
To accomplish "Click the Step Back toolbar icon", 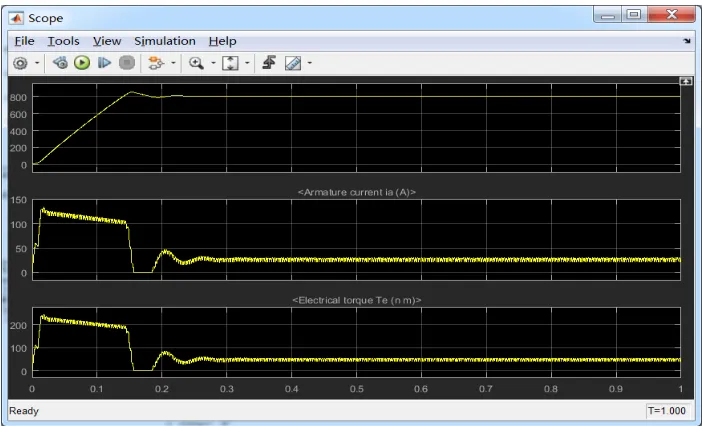I will point(60,63).
